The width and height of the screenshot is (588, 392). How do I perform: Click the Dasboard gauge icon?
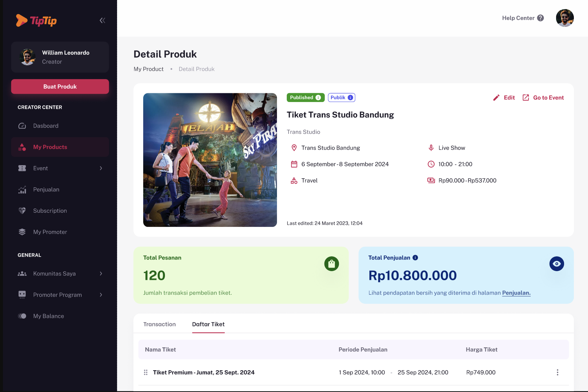[x=22, y=126]
